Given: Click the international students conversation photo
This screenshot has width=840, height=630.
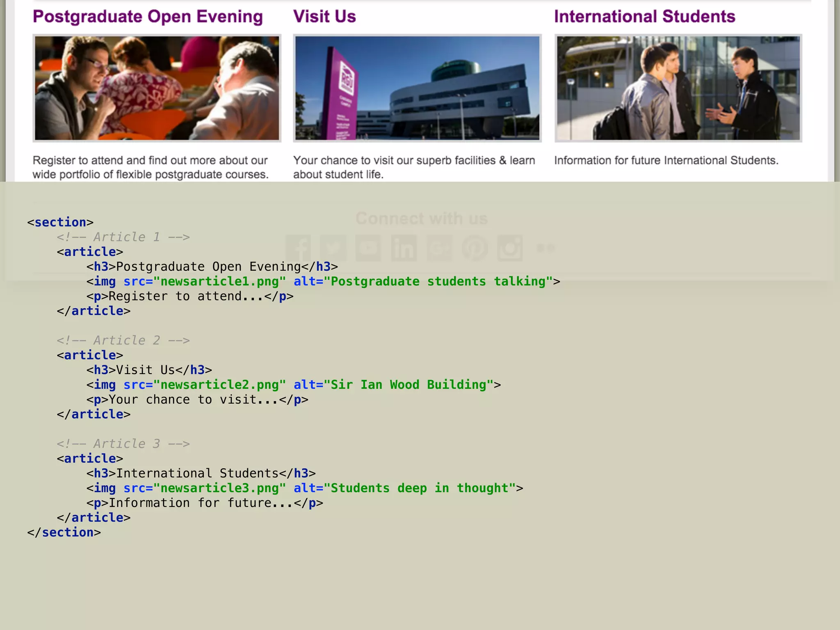Looking at the screenshot, I should click(x=678, y=88).
